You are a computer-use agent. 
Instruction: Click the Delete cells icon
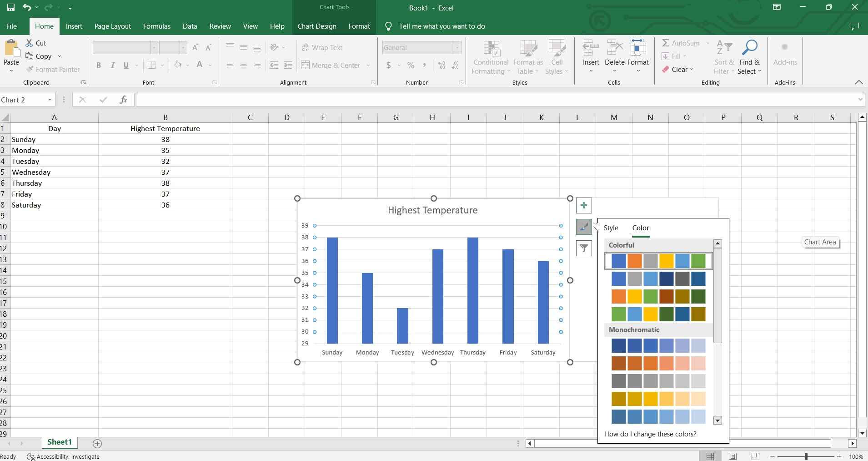pos(615,48)
